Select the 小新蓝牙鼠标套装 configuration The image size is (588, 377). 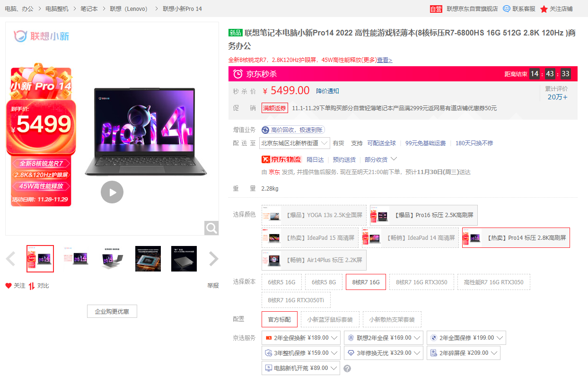330,319
